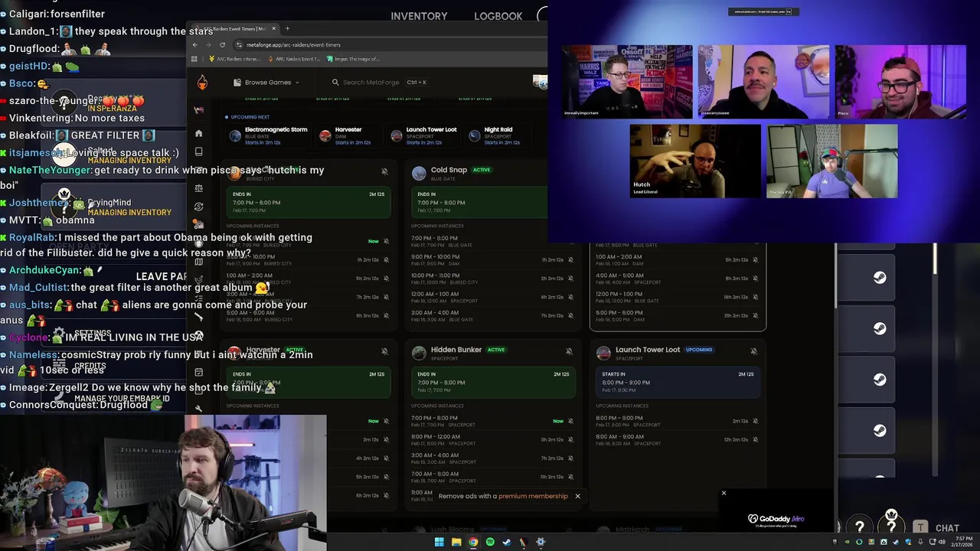Toggle bell for Cold Snap 9:00 PM Dam row
The width and height of the screenshot is (980, 551).
(x=570, y=260)
